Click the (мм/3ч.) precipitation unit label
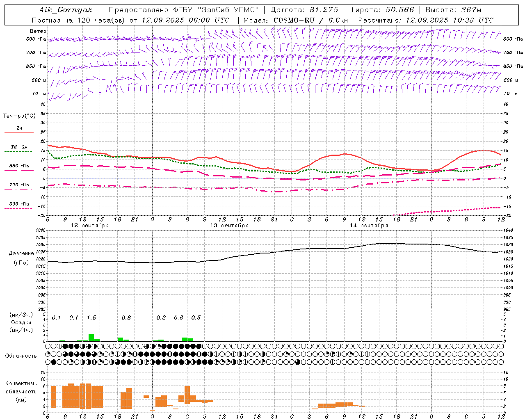 (x=21, y=315)
